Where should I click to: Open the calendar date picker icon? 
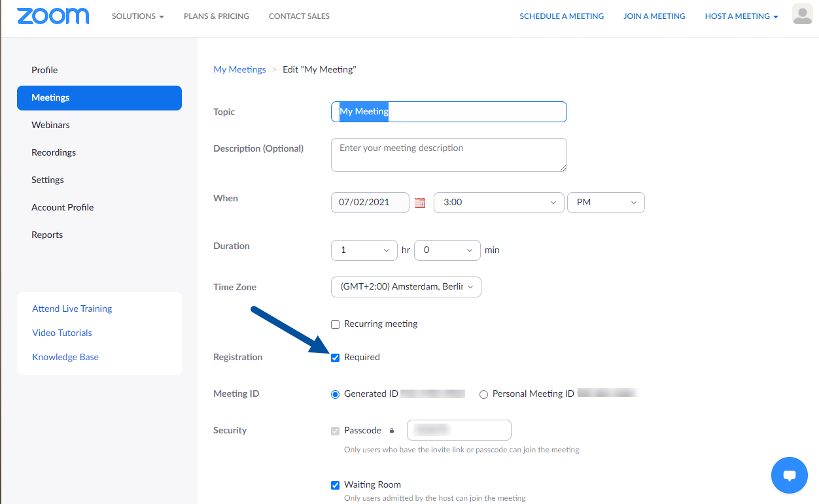[420, 203]
